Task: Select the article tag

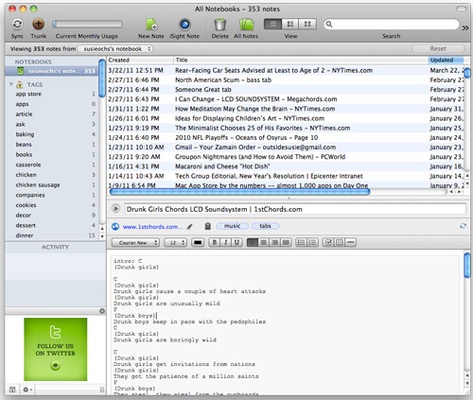Action: (24, 114)
